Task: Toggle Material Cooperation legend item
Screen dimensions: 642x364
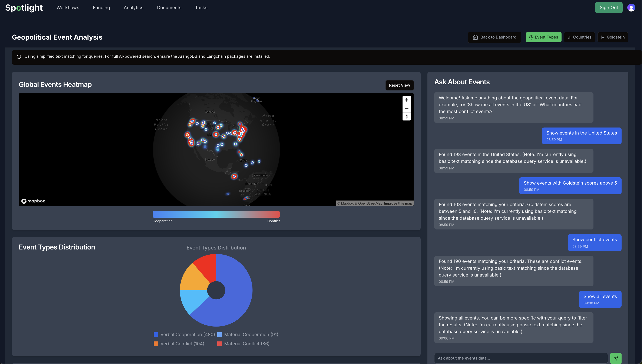Action: point(248,334)
